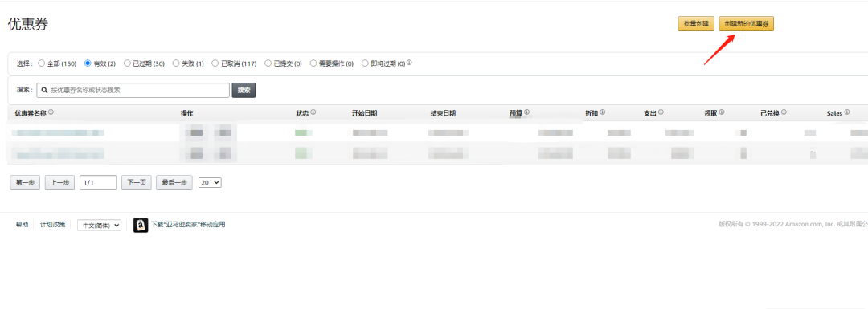
Task: Click the 已兑换 column header
Action: point(770,113)
